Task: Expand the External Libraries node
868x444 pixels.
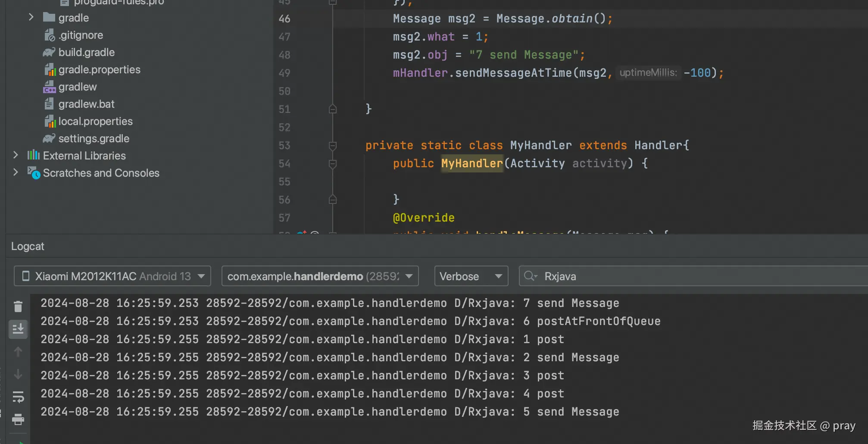Action: point(16,155)
